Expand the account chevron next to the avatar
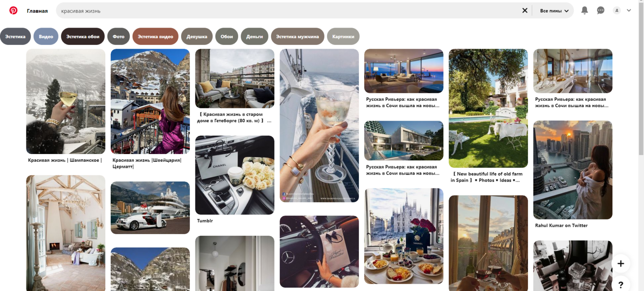Screen dimensions: 644x291 pyautogui.click(x=629, y=10)
